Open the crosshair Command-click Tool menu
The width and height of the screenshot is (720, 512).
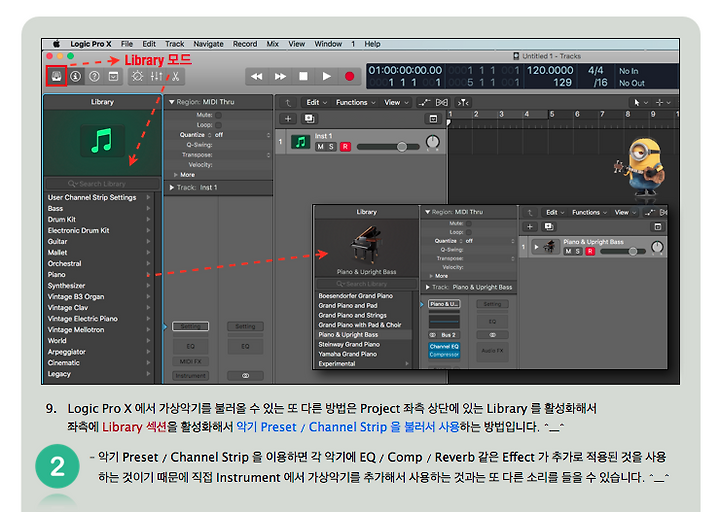pyautogui.click(x=663, y=102)
